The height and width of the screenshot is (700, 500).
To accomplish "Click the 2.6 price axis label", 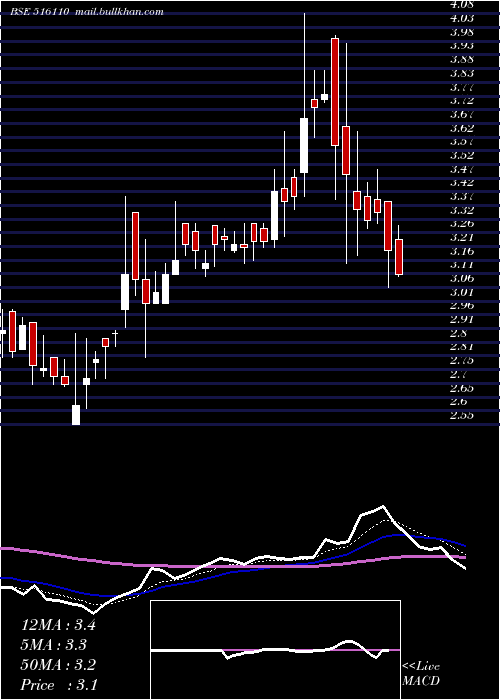I will (x=459, y=402).
